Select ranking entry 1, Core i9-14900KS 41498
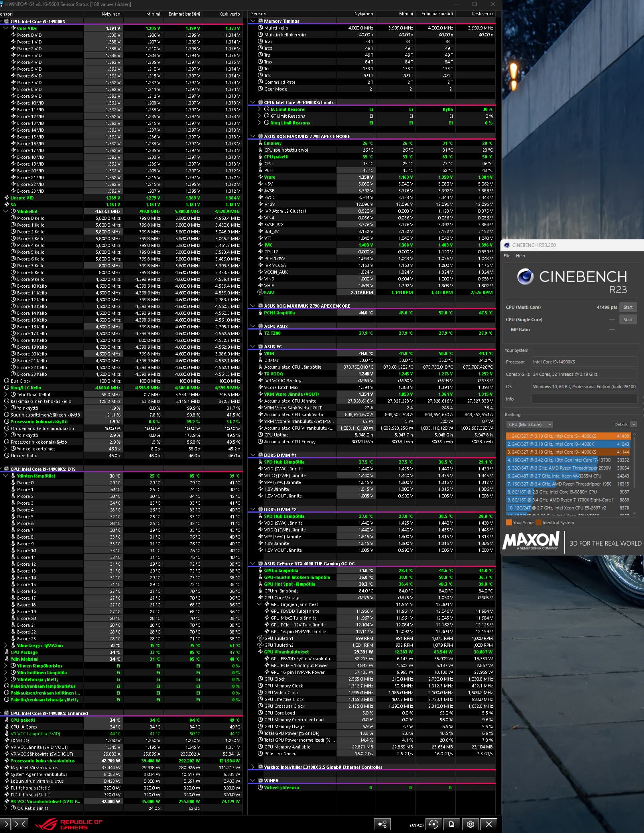The width and height of the screenshot is (644, 833). click(568, 436)
